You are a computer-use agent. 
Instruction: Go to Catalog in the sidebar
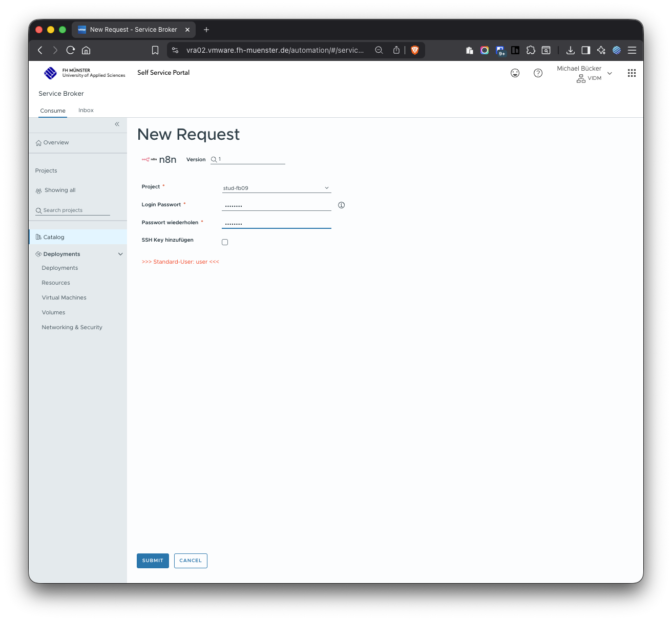pyautogui.click(x=54, y=237)
